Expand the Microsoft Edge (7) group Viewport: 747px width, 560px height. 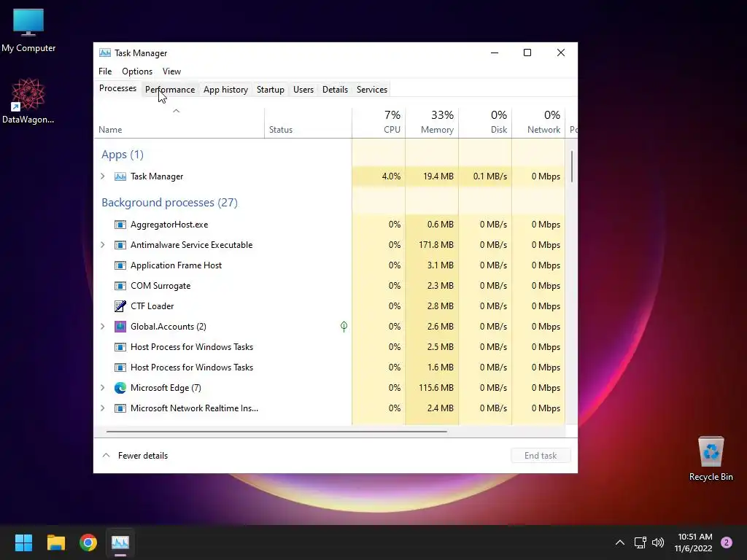click(102, 388)
